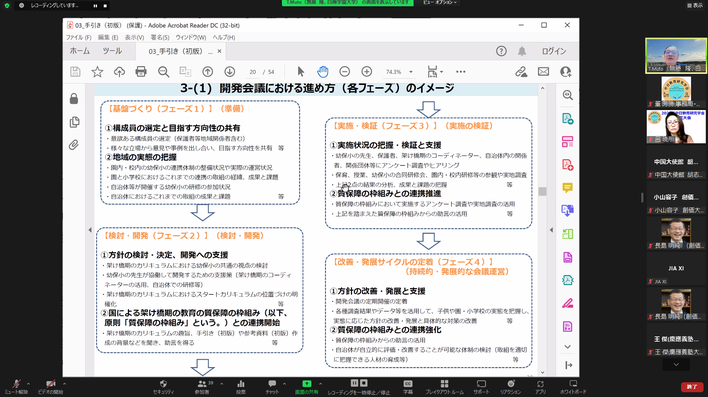Open page thumbnails panel in left sidebar
Image resolution: width=708 pixels, height=397 pixels.
coord(75,122)
